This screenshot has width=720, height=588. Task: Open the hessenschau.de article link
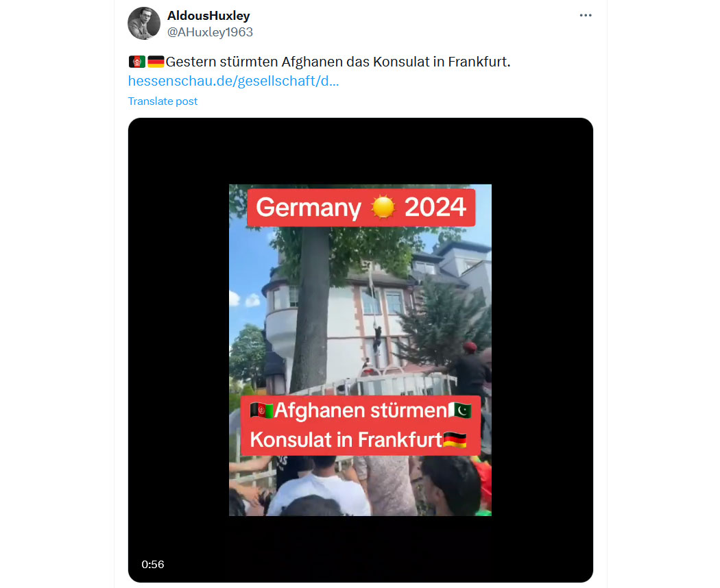click(233, 81)
